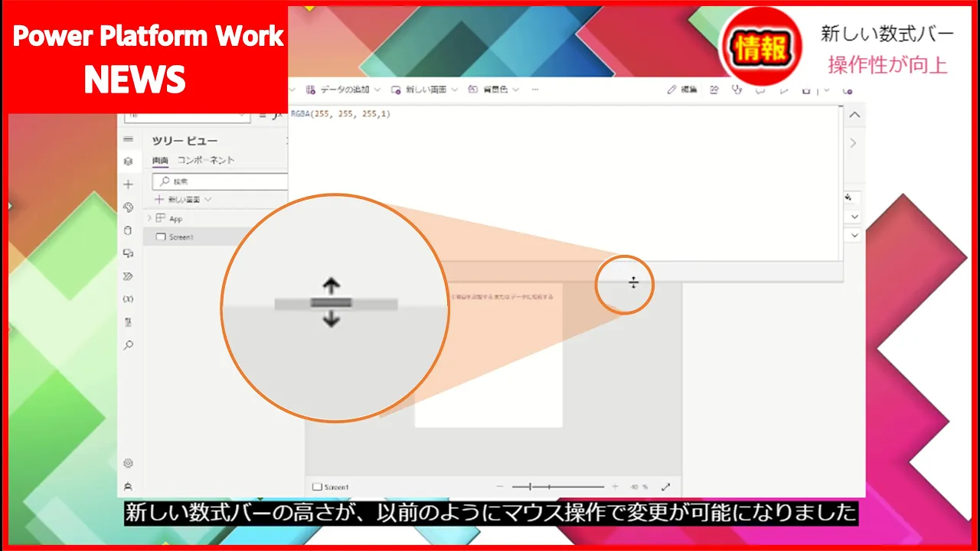The image size is (980, 551).
Task: Click Preview app play icon
Action: 783,90
